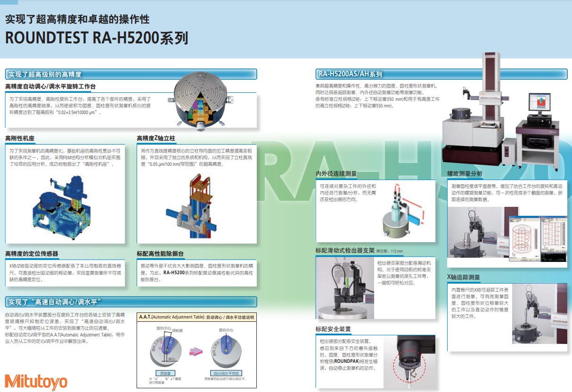The width and height of the screenshot is (572, 392).
Task: Select the paragraph mentioning ROUNDPAK analysis program
Action: pyautogui.click(x=349, y=354)
